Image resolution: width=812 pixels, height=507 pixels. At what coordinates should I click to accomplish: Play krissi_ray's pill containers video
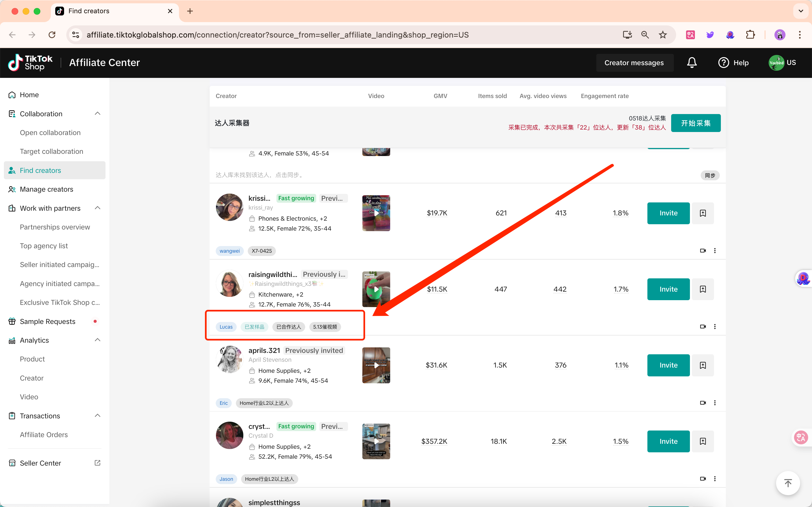click(x=376, y=213)
